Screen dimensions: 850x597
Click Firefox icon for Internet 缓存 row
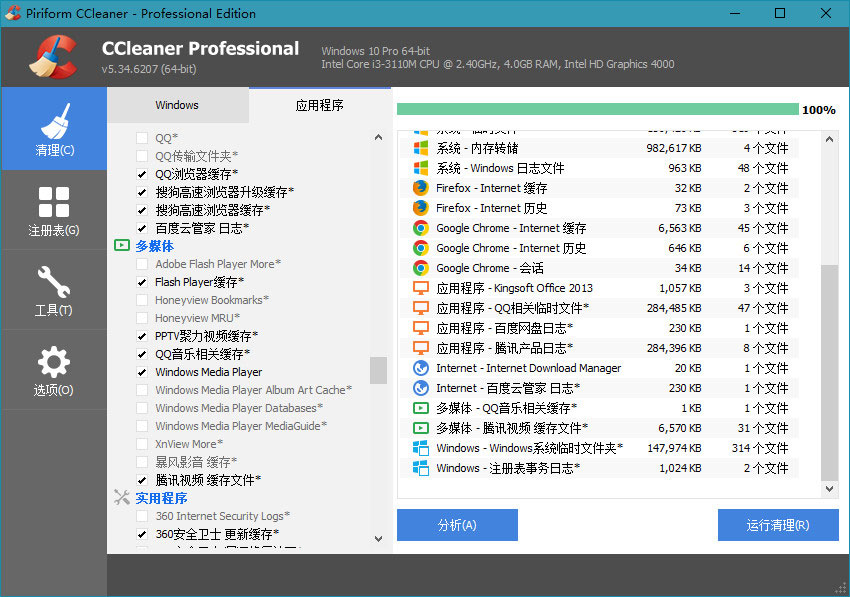pyautogui.click(x=421, y=188)
